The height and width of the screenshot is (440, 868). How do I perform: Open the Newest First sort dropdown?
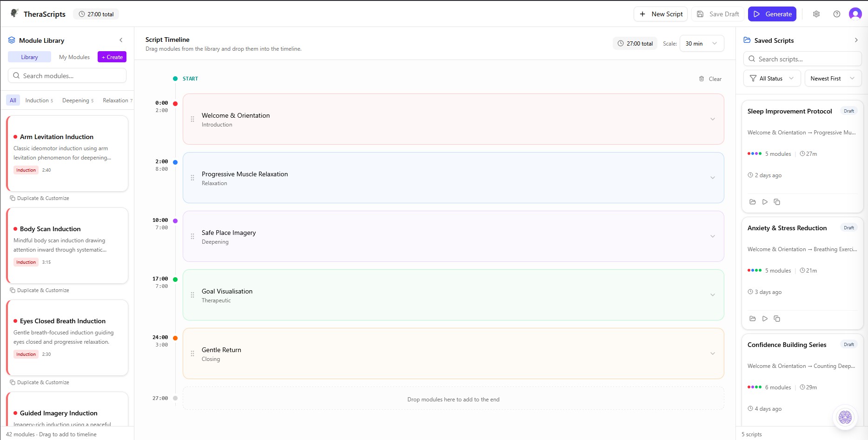(x=833, y=78)
